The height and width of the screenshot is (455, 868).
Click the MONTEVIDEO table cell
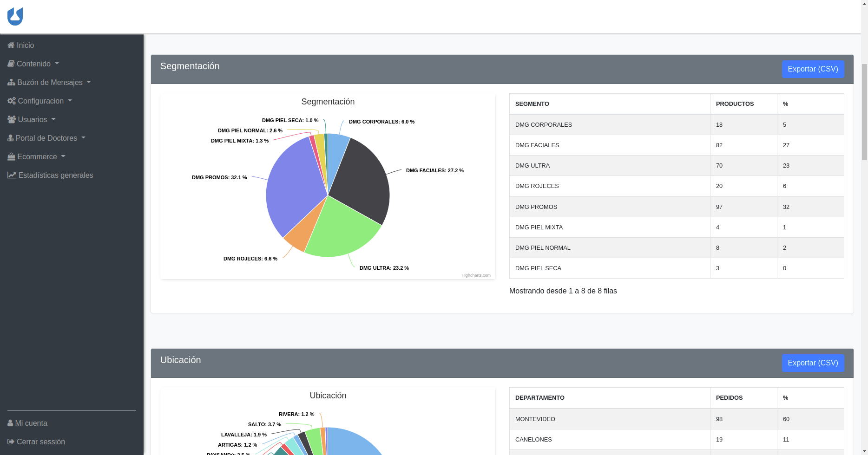coord(610,419)
